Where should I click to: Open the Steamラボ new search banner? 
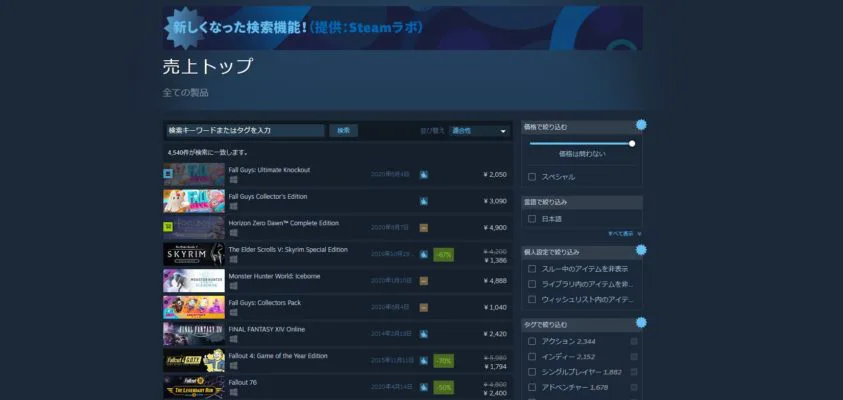402,28
